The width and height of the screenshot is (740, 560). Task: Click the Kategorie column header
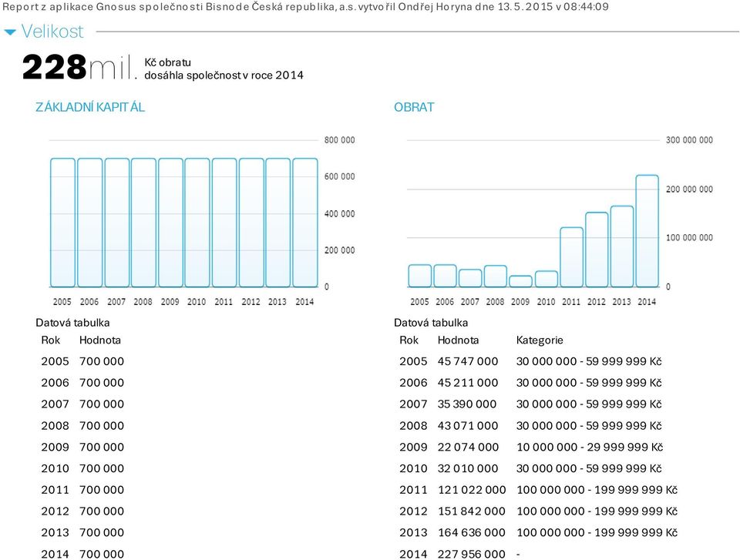(540, 340)
